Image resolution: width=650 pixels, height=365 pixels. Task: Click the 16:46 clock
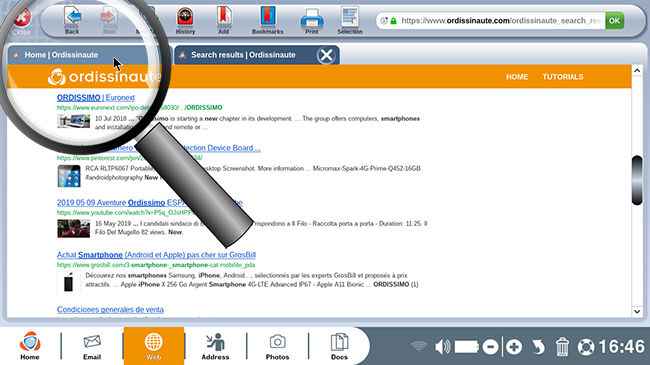pos(621,347)
